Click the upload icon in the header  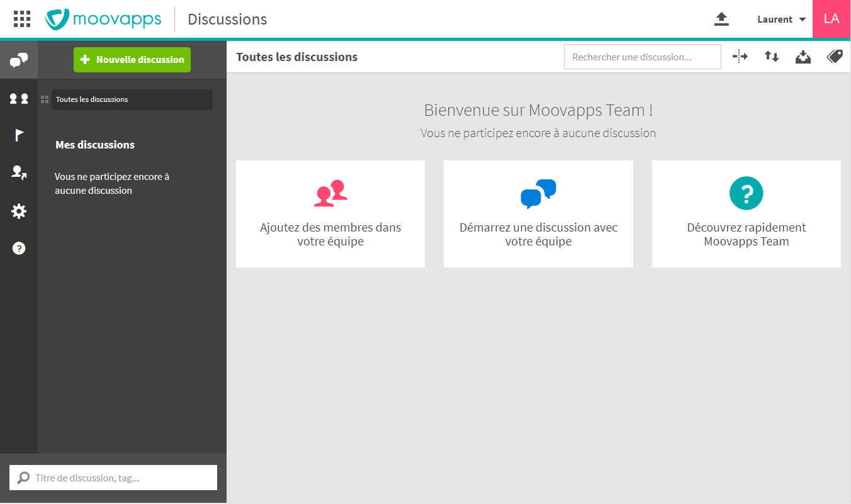point(721,20)
